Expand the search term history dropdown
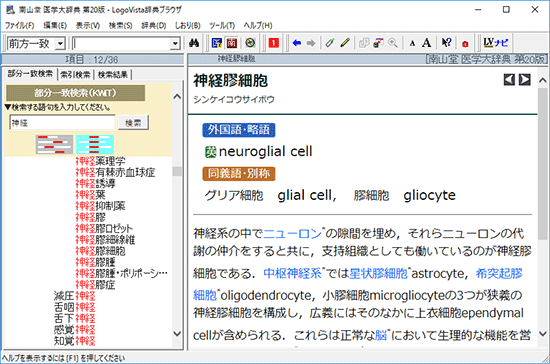The image size is (550, 364). [175, 43]
